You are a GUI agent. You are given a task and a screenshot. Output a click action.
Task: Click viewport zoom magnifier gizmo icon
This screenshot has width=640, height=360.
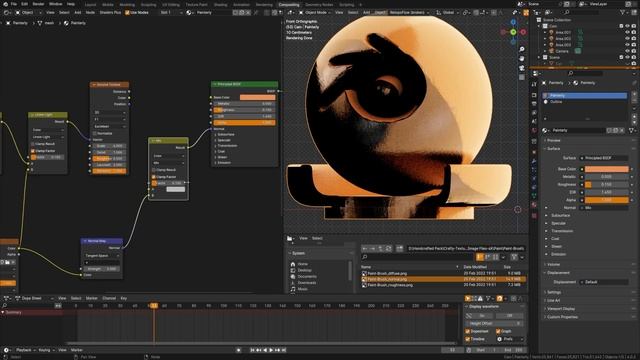(x=522, y=49)
